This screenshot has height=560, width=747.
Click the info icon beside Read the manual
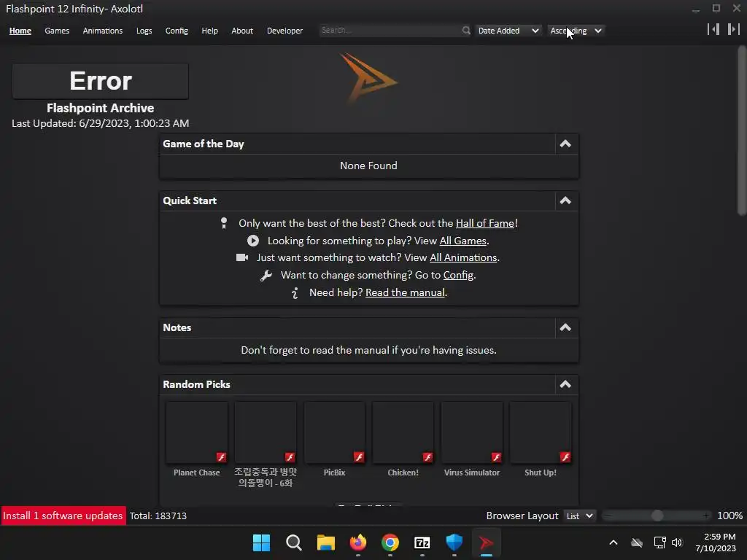tap(295, 293)
